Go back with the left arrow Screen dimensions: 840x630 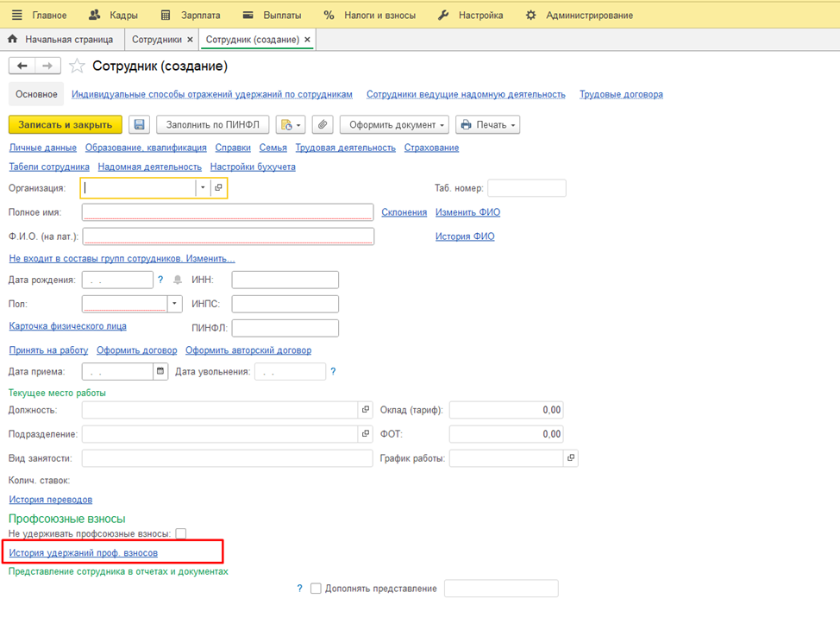pyautogui.click(x=22, y=66)
